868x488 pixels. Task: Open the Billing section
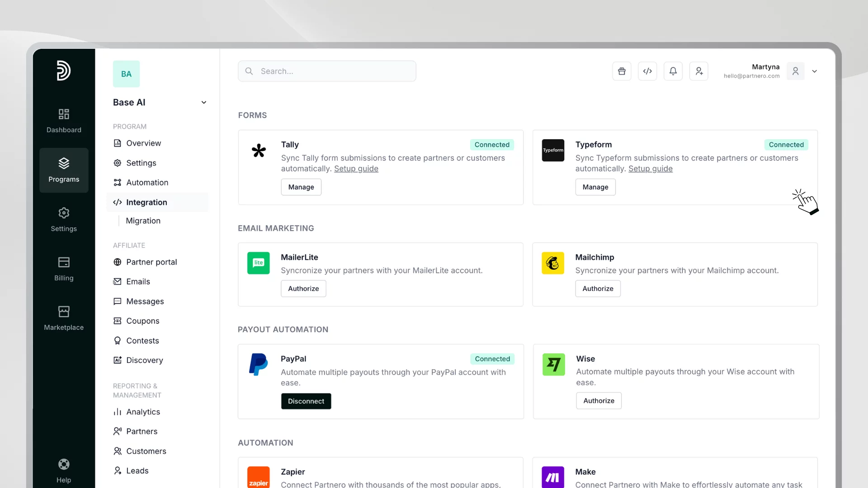click(64, 269)
